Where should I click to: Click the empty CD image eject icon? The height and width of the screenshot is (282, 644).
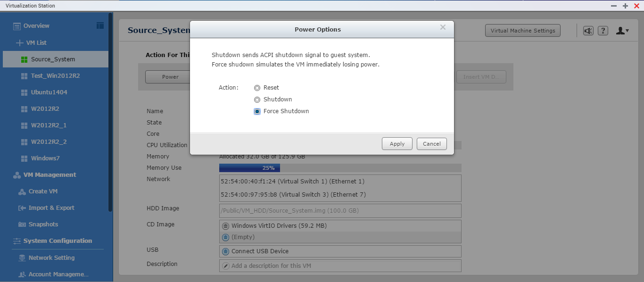(225, 237)
